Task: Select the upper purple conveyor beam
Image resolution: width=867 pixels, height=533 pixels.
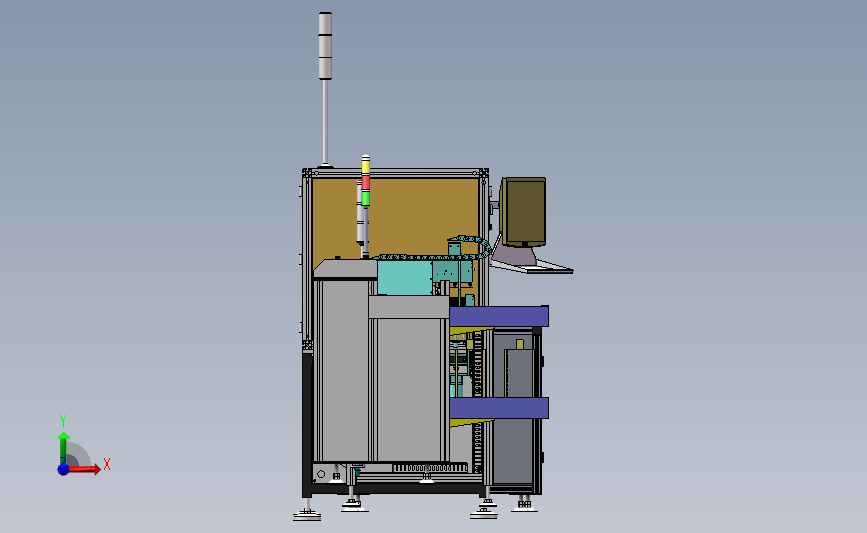Action: pos(499,316)
